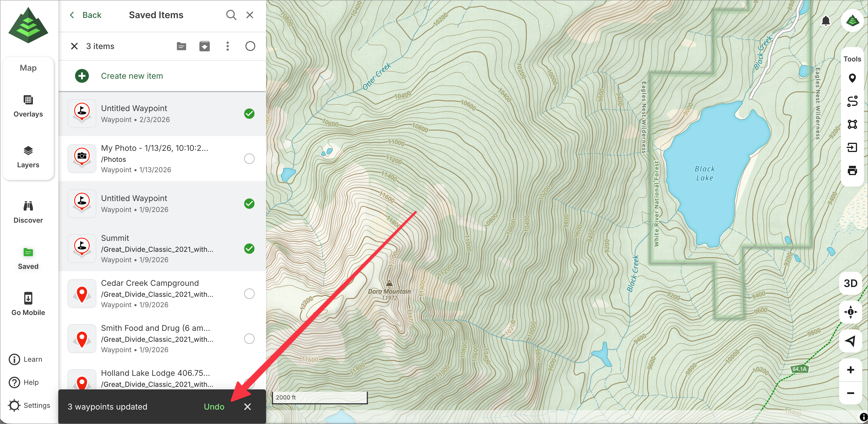
Task: Click the import data tool icon
Action: point(852,147)
